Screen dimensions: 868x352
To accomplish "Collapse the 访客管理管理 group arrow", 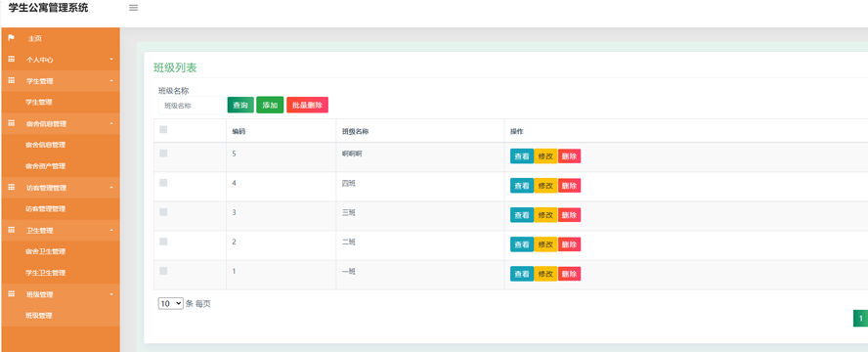I will click(x=111, y=188).
